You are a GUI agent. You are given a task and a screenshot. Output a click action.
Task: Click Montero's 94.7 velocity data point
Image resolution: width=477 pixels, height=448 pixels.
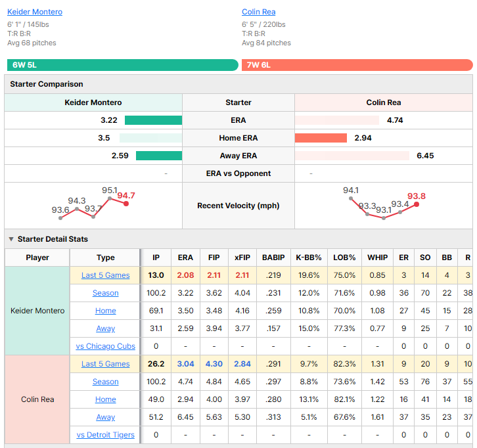point(126,204)
